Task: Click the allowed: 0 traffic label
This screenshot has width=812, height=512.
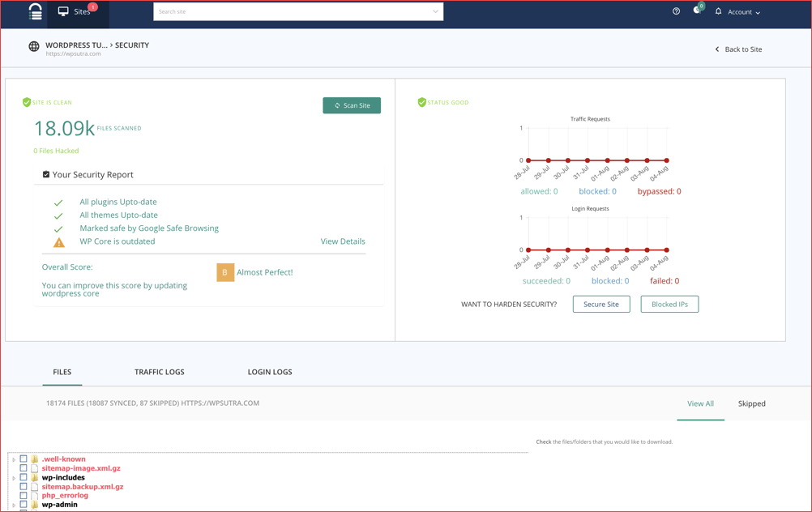Action: (x=539, y=191)
